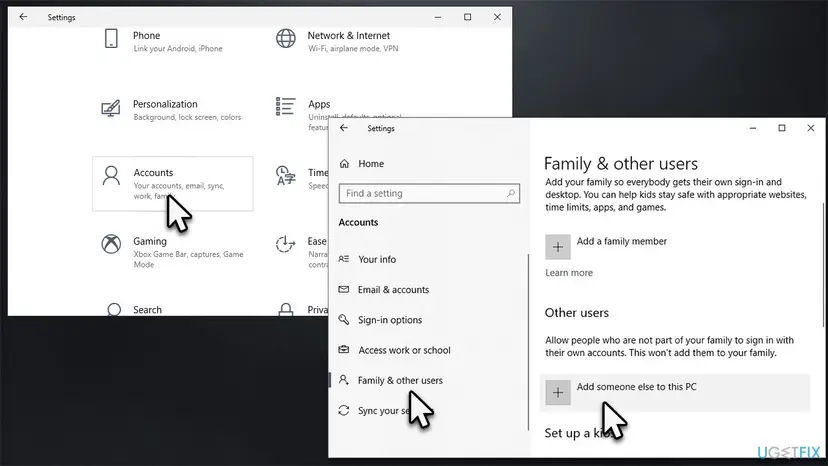Click the Personalization icon
This screenshot has height=466, width=828.
click(111, 108)
